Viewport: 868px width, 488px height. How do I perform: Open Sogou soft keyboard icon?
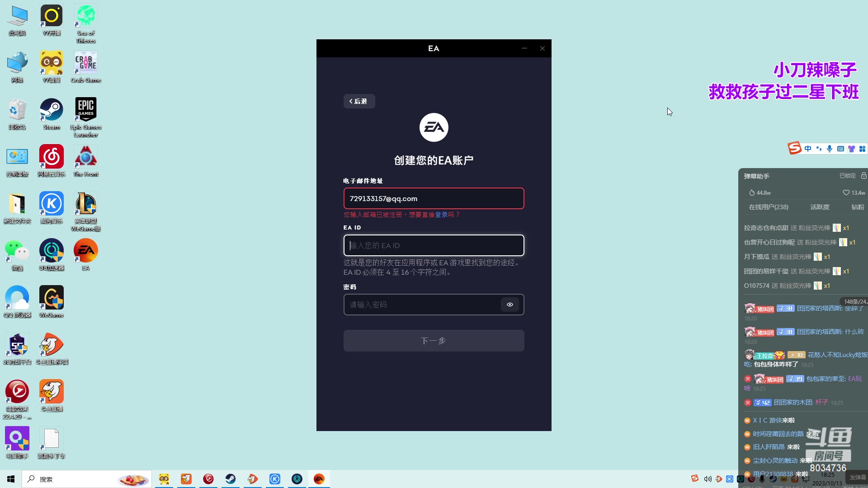tap(840, 149)
